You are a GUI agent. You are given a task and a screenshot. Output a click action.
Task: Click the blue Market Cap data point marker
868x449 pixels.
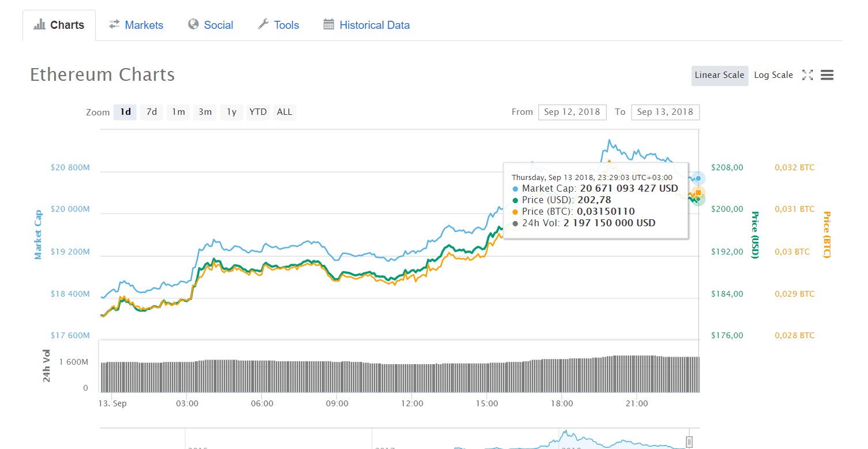tap(698, 178)
